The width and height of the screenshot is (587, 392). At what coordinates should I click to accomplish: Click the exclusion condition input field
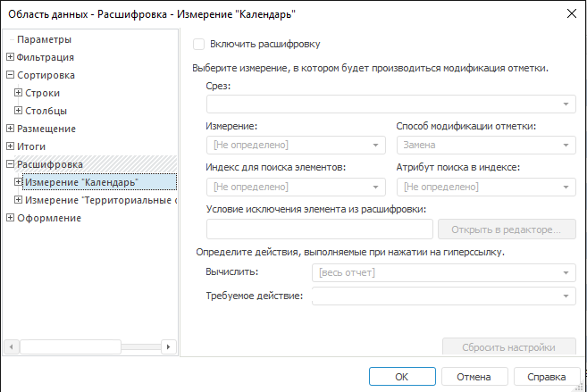point(319,229)
